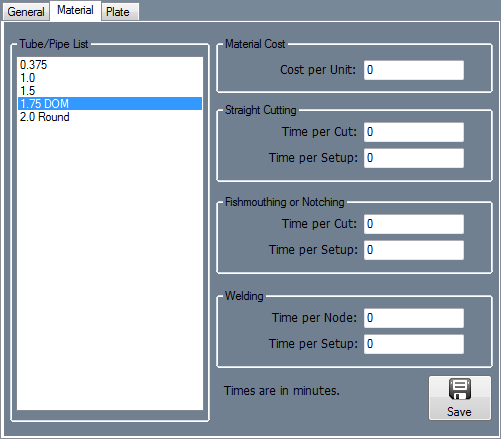This screenshot has width=501, height=439.
Task: Select 0.375 in Tube/Pipe List
Action: click(110, 65)
